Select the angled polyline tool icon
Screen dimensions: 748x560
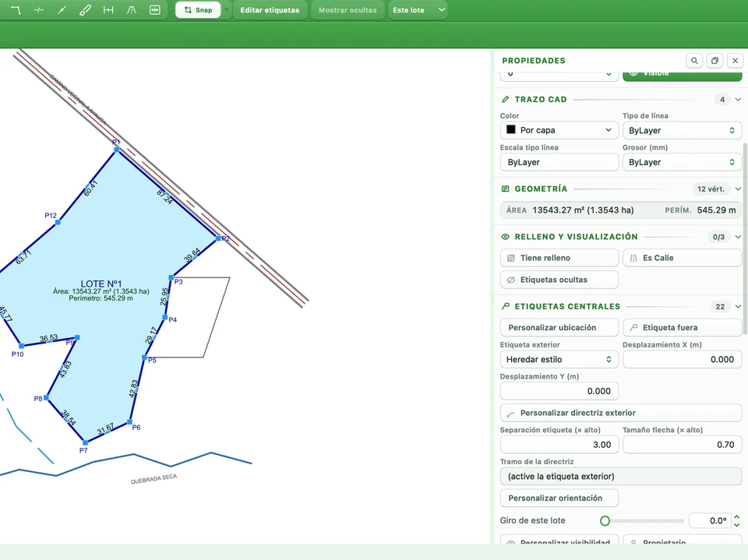tap(16, 10)
